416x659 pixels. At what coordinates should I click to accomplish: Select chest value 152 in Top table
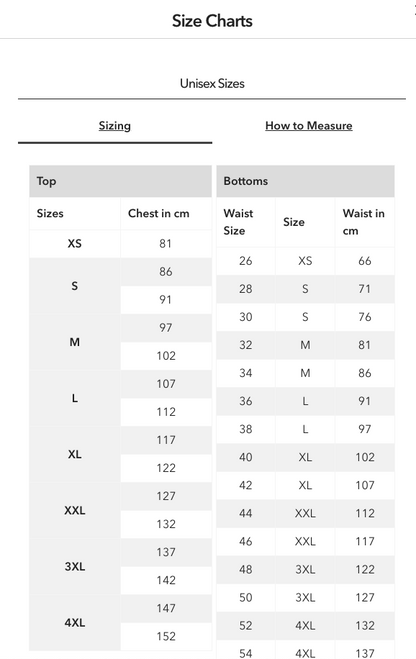(x=166, y=636)
